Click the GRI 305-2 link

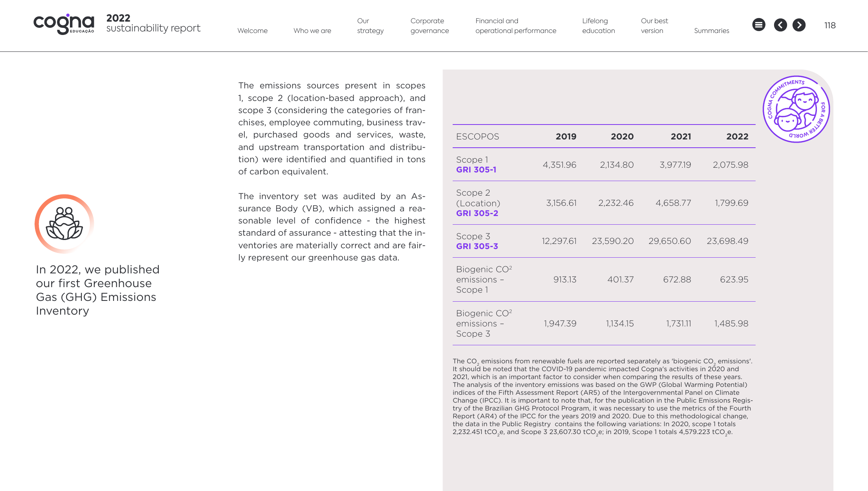477,213
